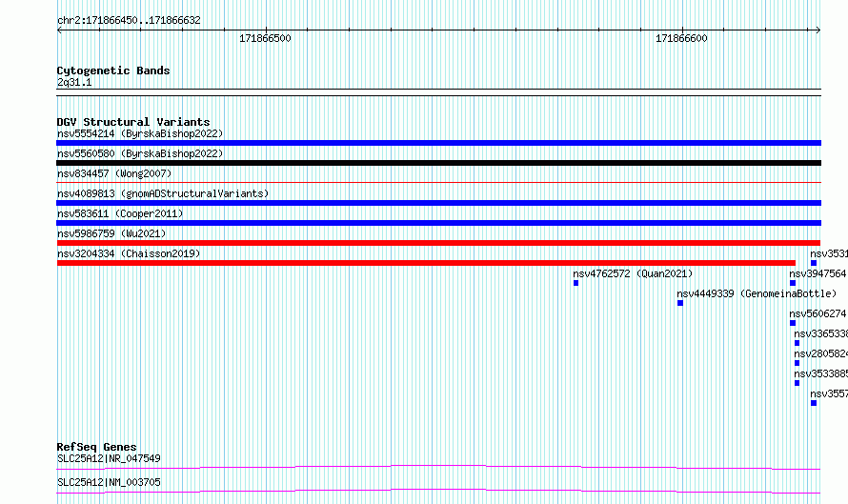Select the blue square under nsv3947564

pyautogui.click(x=793, y=283)
